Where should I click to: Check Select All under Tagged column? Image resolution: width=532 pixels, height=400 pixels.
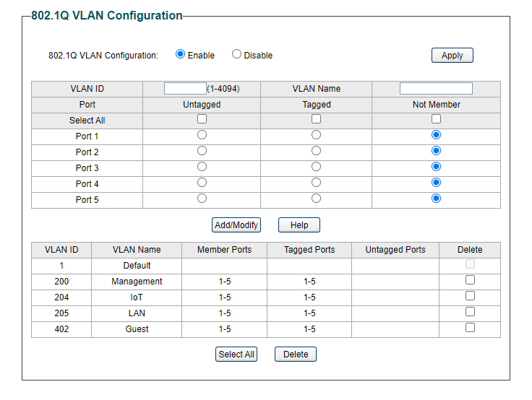tap(316, 119)
